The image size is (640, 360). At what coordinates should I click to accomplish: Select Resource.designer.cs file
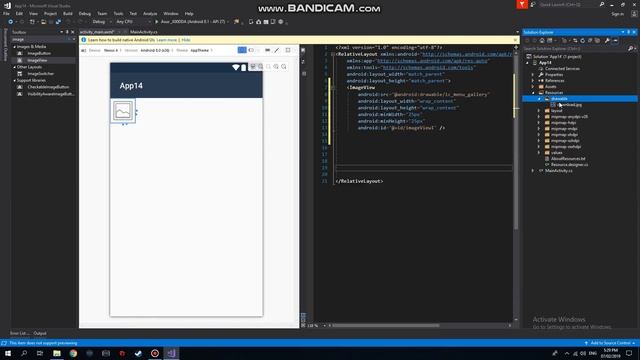[569, 165]
